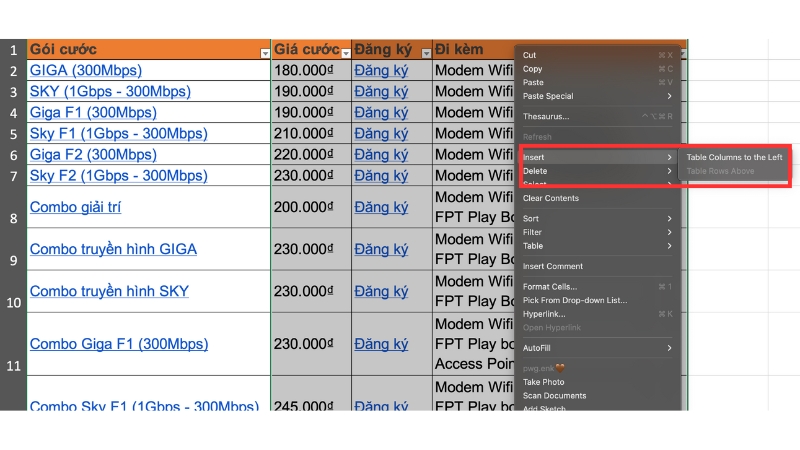Open filter dropdown on Gói cước header
The height and width of the screenshot is (450, 800).
coord(265,54)
